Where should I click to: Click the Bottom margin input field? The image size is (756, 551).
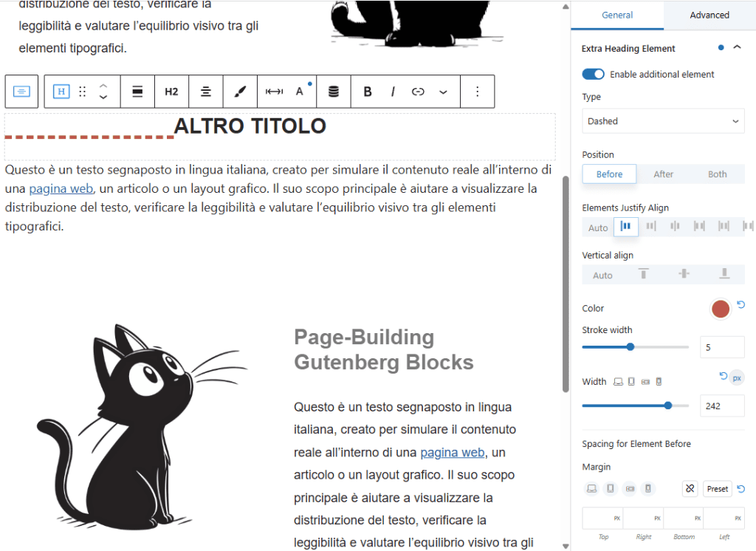pyautogui.click(x=684, y=519)
